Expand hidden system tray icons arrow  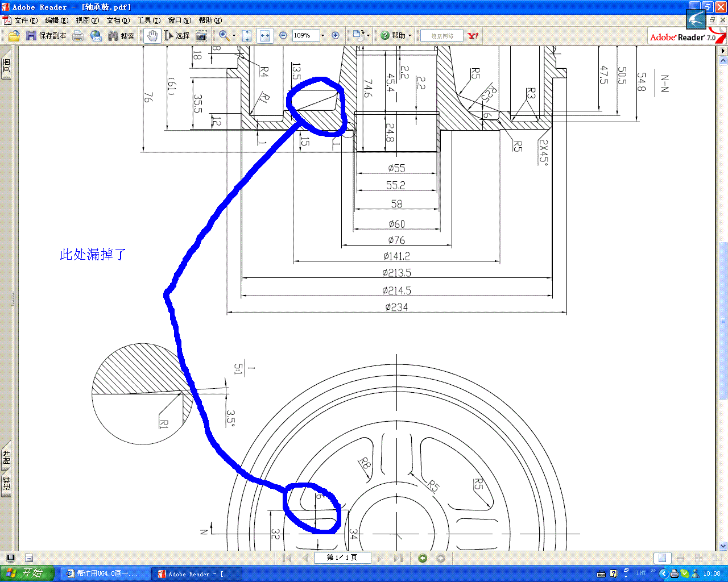663,573
